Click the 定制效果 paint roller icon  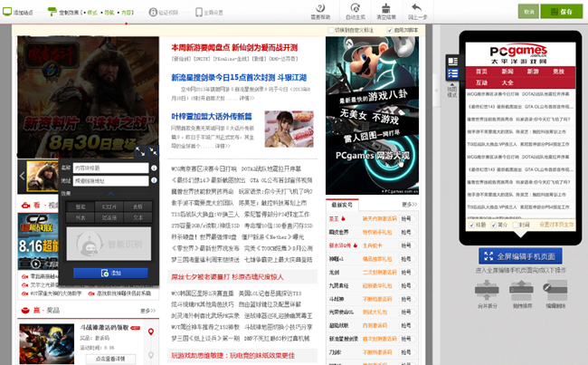[52, 12]
